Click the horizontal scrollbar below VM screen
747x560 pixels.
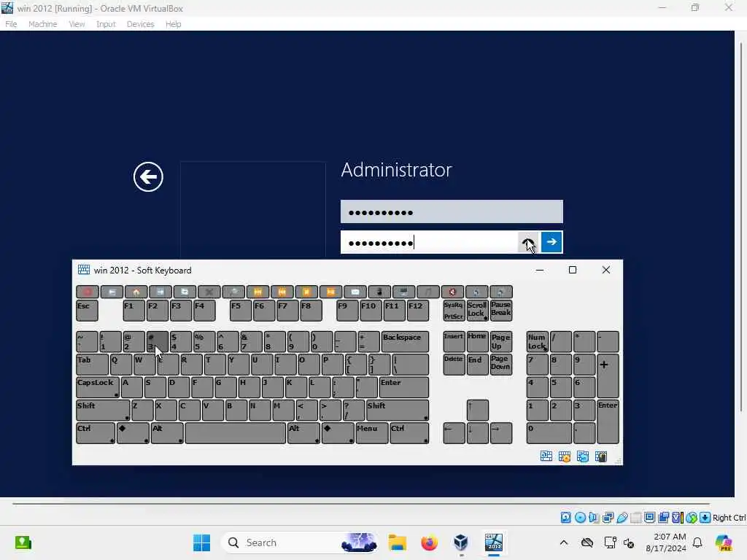coord(361,503)
